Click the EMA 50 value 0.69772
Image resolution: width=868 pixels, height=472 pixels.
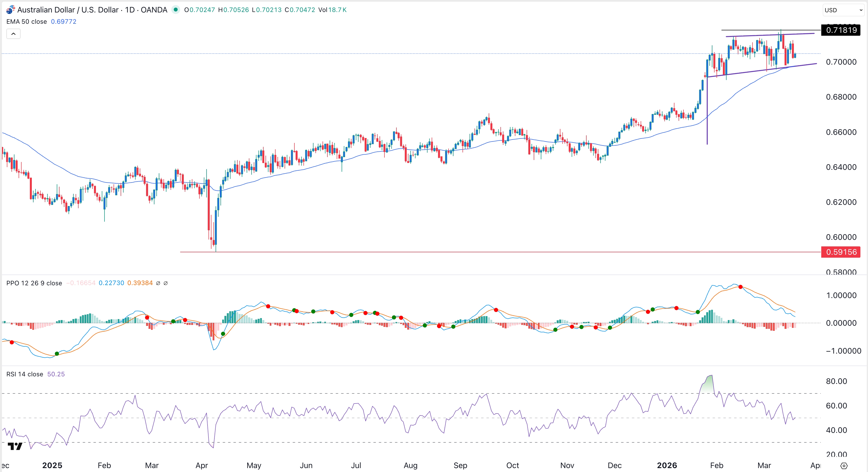(64, 21)
